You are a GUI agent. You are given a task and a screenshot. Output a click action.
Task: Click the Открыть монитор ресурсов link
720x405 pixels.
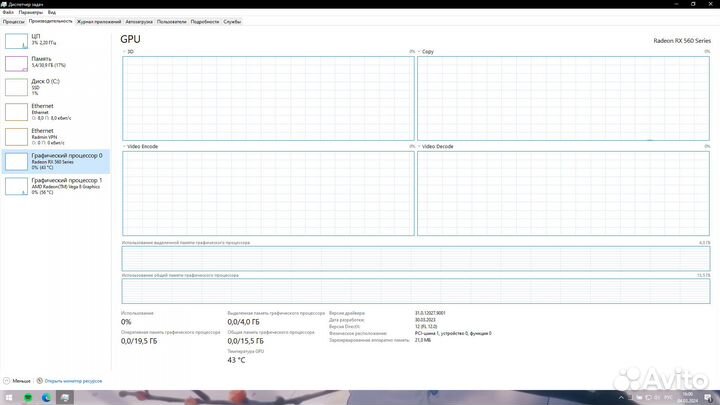pyautogui.click(x=72, y=381)
